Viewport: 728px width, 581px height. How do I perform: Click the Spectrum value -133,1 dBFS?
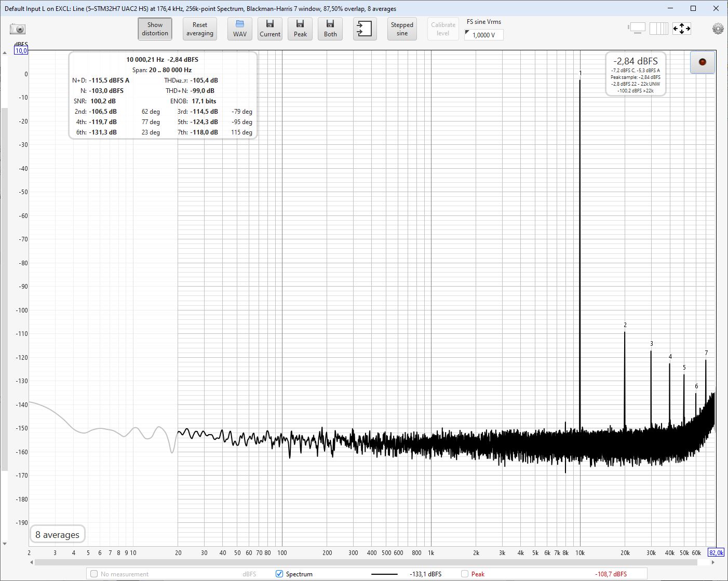pyautogui.click(x=426, y=574)
